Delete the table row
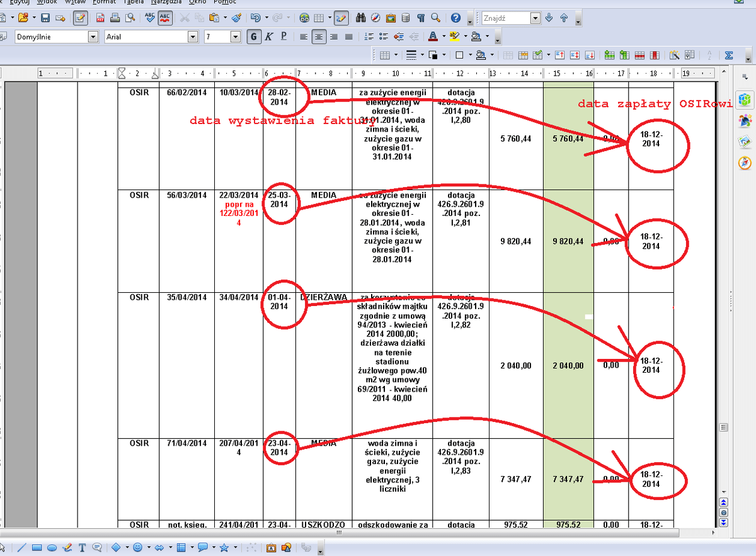The width and height of the screenshot is (756, 556). click(639, 55)
